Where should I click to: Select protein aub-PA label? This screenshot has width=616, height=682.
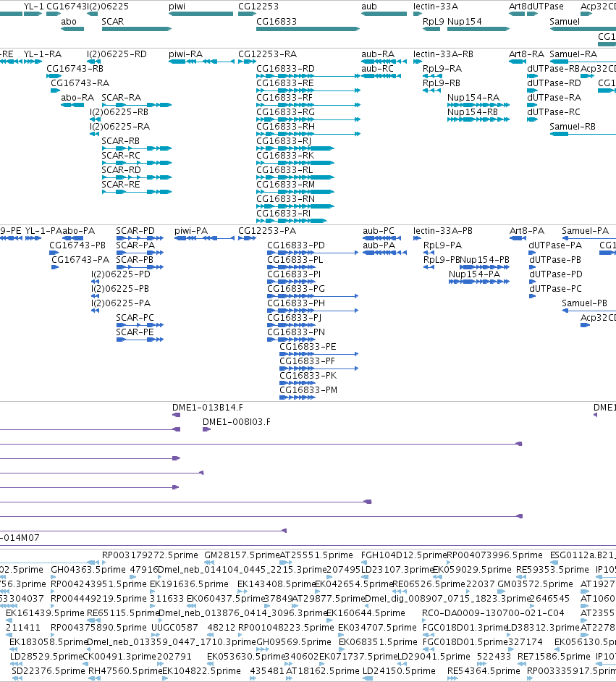(x=379, y=245)
